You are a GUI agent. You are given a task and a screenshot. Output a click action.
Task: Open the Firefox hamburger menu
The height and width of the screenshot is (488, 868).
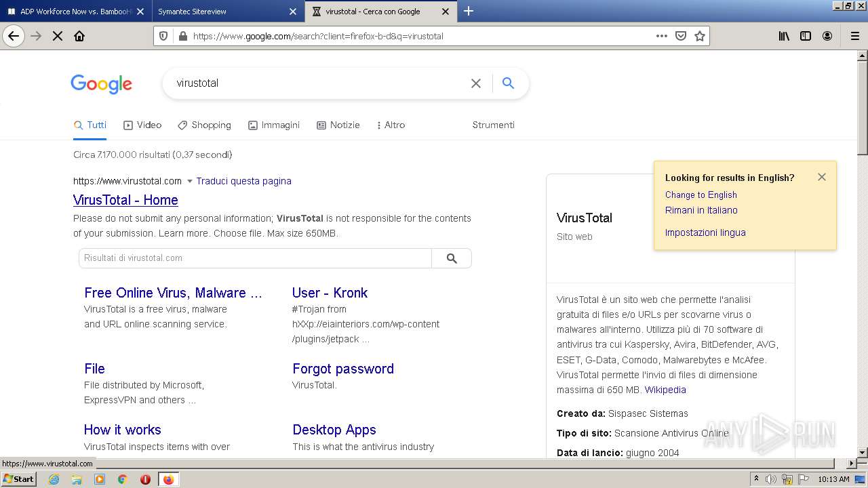(x=854, y=36)
